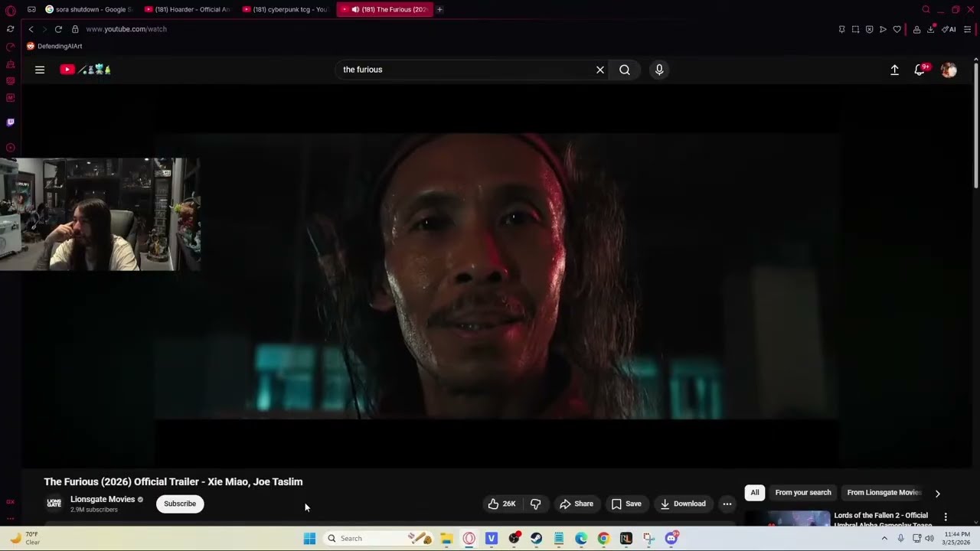Click the Furious trailer video player

click(x=497, y=276)
